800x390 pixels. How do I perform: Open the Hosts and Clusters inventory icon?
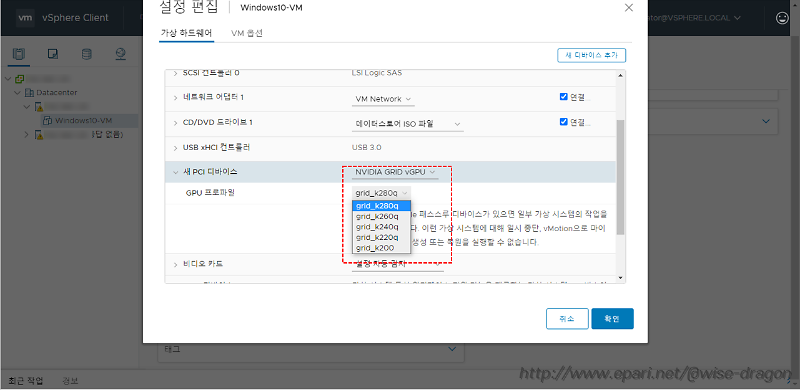(x=19, y=54)
